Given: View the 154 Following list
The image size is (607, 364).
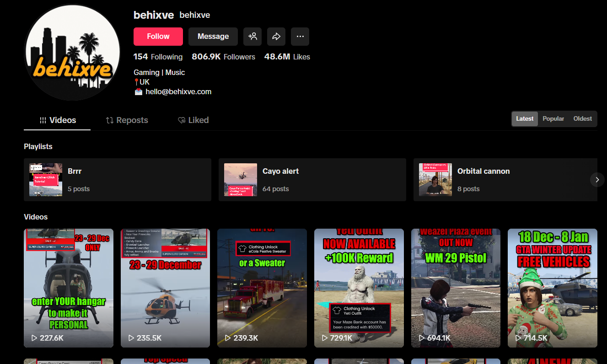Looking at the screenshot, I should coord(158,57).
